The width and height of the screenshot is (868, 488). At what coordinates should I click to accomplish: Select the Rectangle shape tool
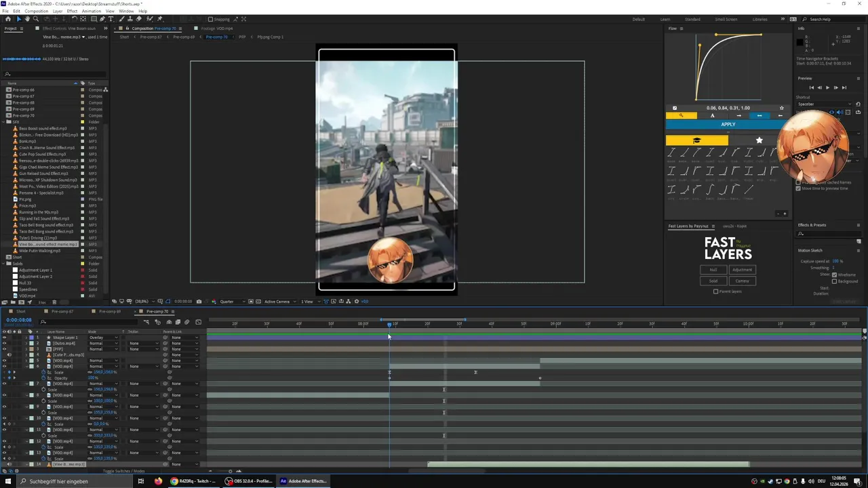click(94, 19)
